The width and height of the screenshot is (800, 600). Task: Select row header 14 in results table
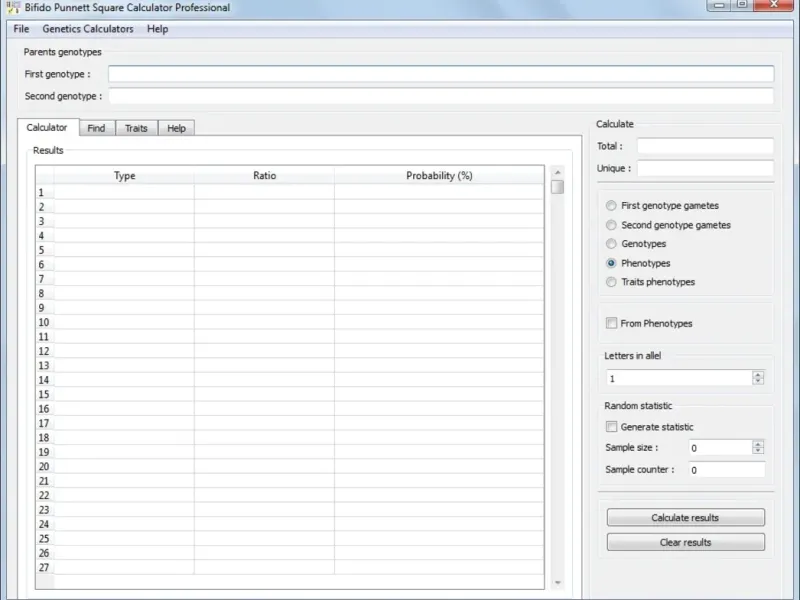pyautogui.click(x=44, y=380)
